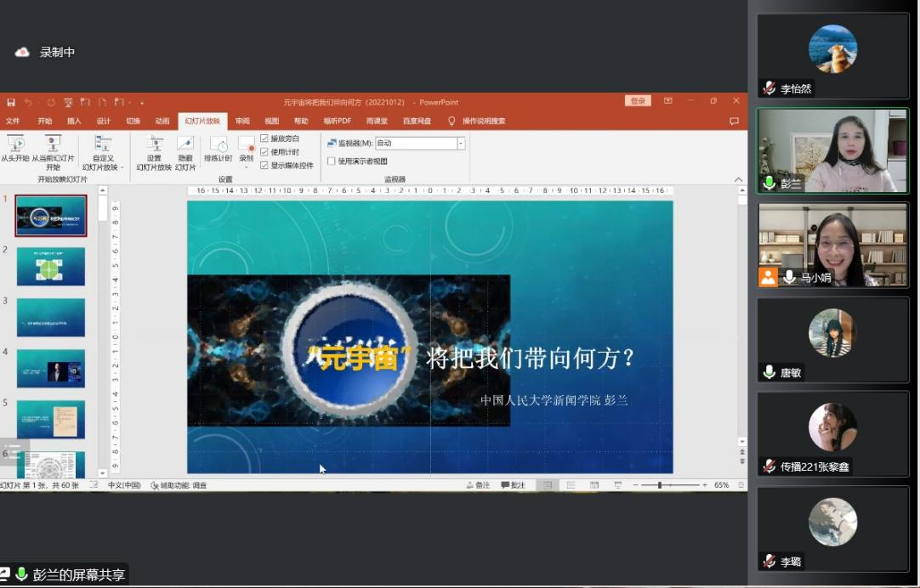Toggle the 使用计时 checkbox

click(264, 152)
